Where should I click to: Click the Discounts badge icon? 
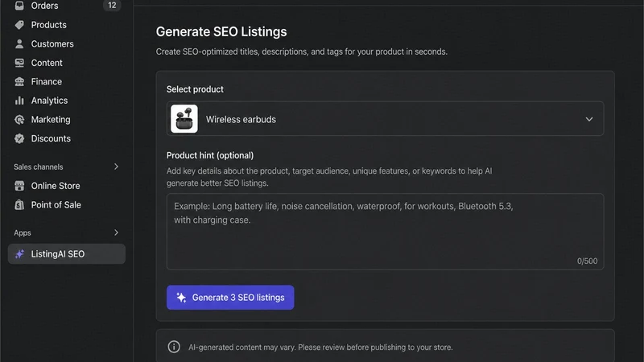point(19,138)
